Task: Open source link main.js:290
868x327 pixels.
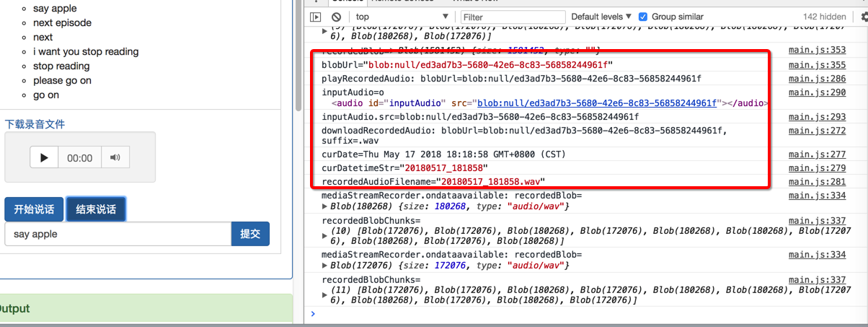Action: tap(818, 92)
